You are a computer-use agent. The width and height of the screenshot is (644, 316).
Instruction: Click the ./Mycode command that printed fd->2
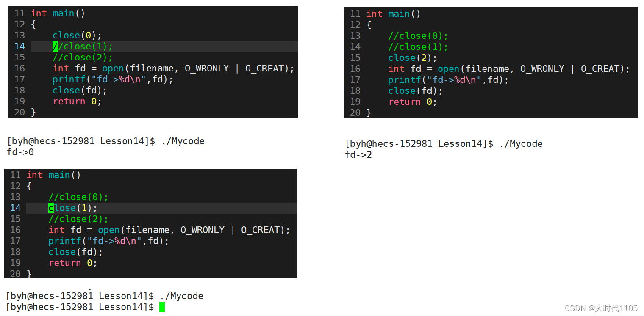coord(521,144)
